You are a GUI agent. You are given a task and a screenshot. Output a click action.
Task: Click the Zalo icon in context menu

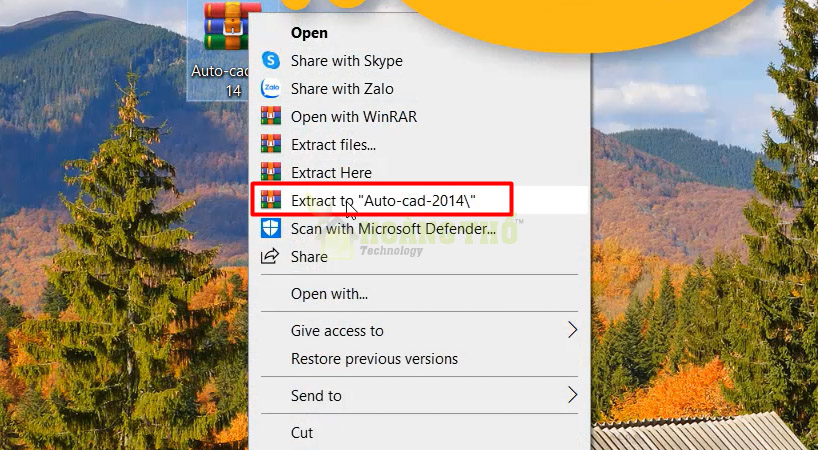pyautogui.click(x=270, y=89)
